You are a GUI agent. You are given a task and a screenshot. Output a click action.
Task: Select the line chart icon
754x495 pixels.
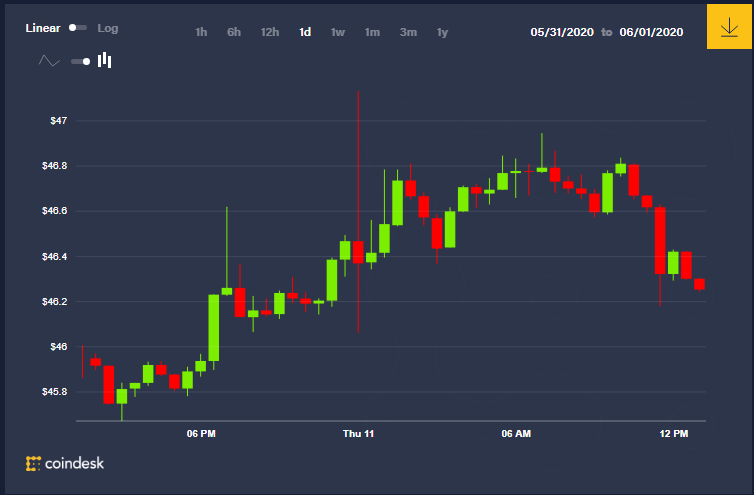click(50, 61)
